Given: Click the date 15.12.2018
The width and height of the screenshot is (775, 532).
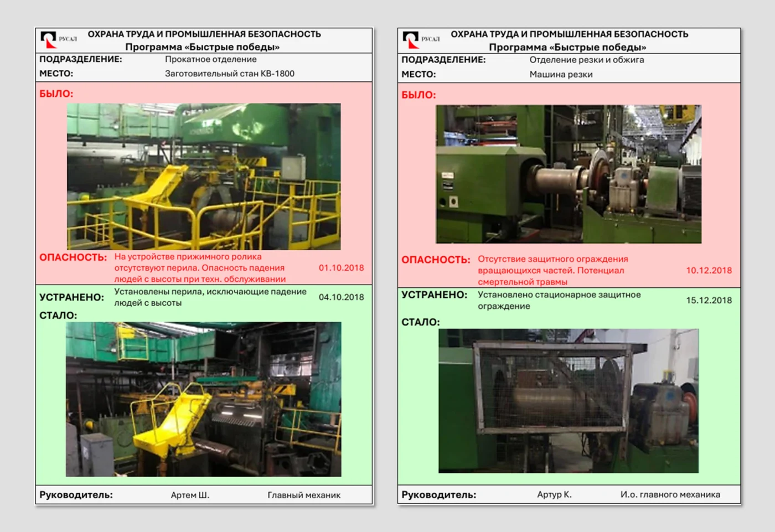Looking at the screenshot, I should pyautogui.click(x=709, y=301).
